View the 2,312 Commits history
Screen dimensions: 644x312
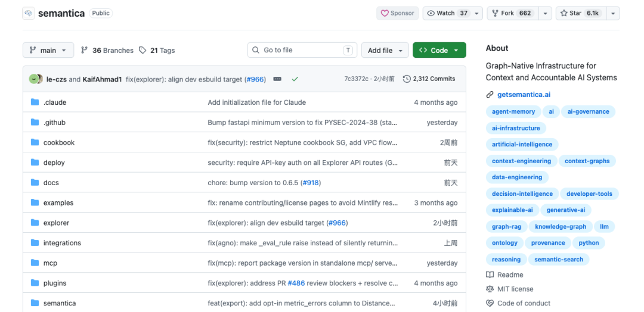click(429, 79)
